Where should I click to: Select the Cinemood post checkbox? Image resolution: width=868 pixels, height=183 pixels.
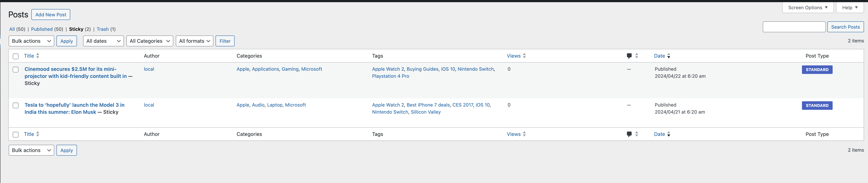pyautogui.click(x=15, y=70)
